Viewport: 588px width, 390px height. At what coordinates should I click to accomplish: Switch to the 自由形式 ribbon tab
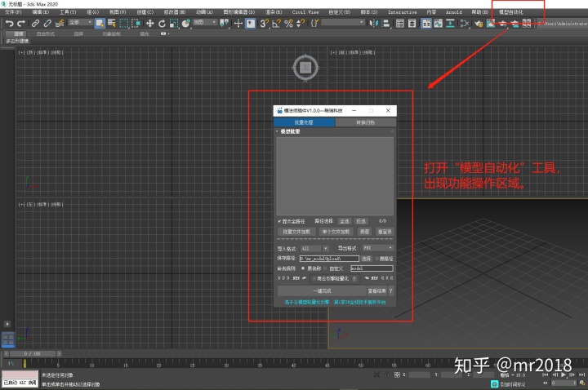46,33
